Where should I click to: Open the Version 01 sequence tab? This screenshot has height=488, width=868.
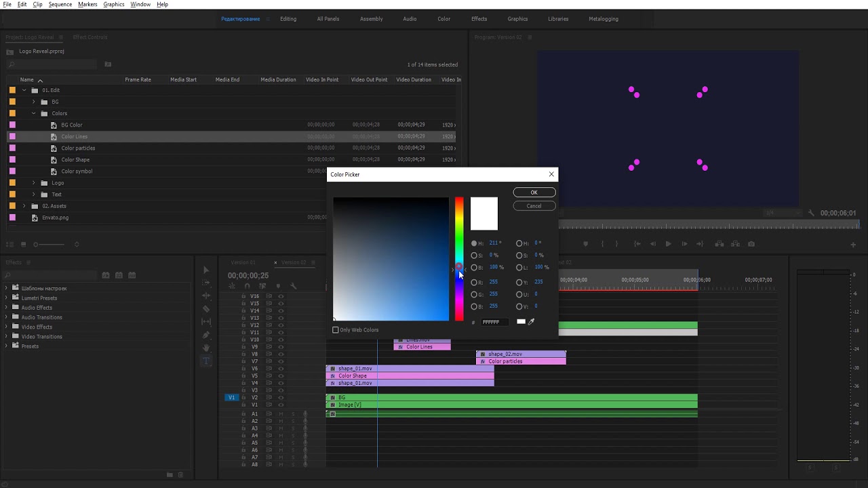(x=243, y=262)
